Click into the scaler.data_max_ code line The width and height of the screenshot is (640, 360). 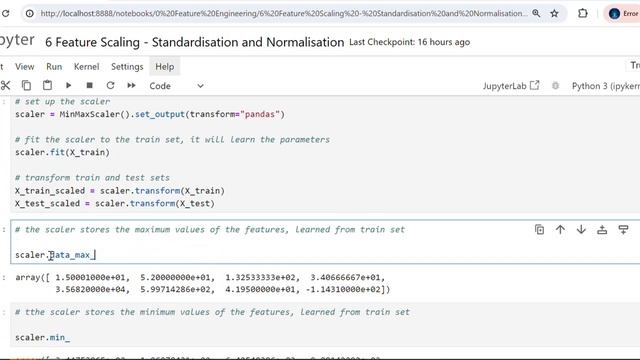click(x=56, y=255)
